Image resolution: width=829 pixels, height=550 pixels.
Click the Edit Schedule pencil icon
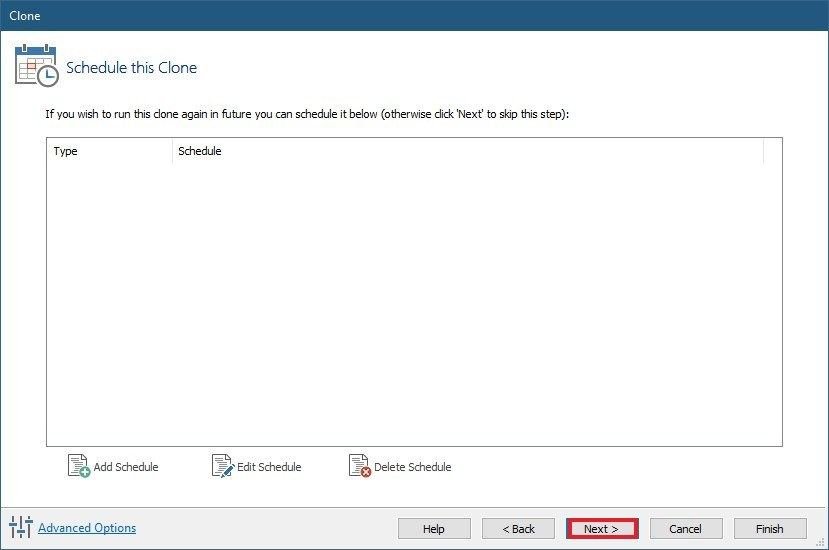(x=222, y=466)
